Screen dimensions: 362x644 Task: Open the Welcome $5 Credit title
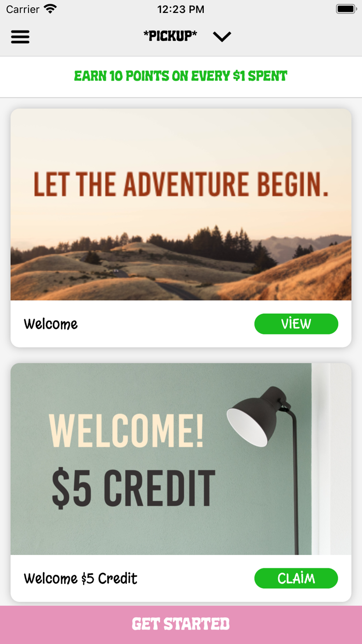pyautogui.click(x=81, y=578)
